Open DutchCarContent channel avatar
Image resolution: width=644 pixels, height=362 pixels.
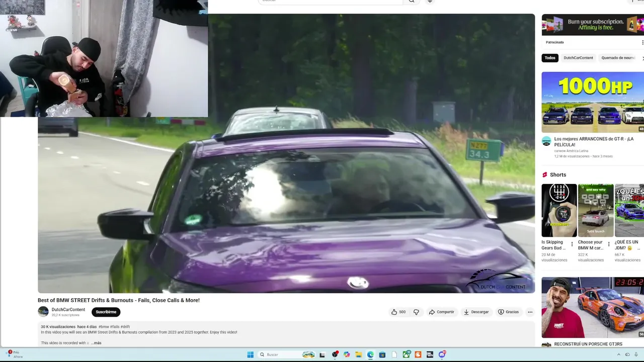tap(43, 312)
